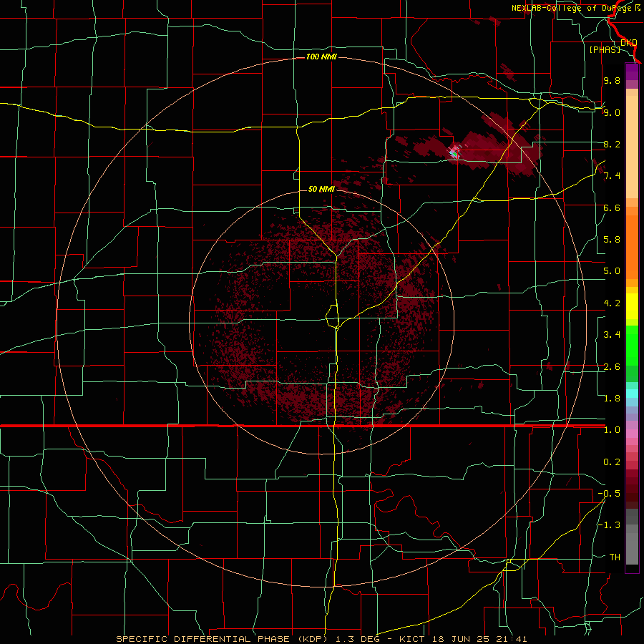Screen dimensions: 644x644
Task: Pick the pink color bar segment
Action: (x=632, y=434)
